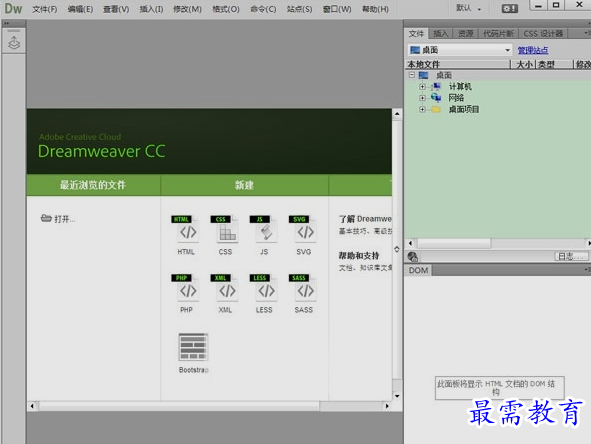
Task: Click the 类型 column header
Action: tap(554, 64)
